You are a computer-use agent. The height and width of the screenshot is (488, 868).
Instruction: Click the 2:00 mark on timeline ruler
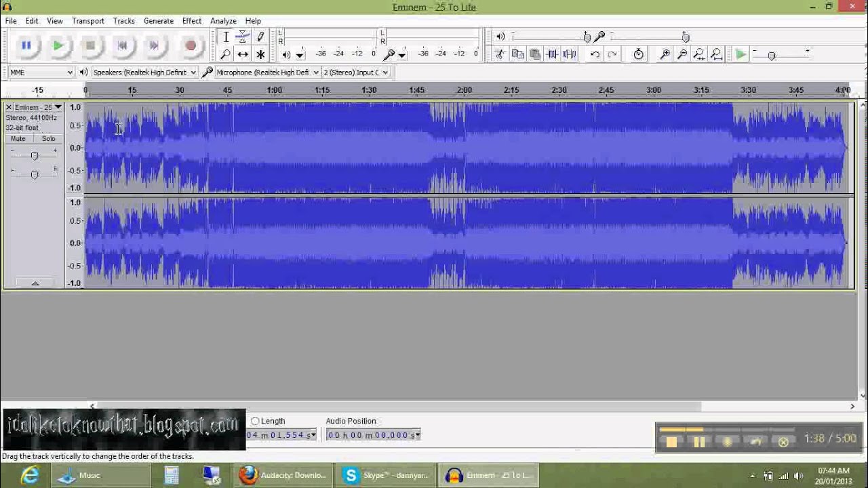pos(464,90)
